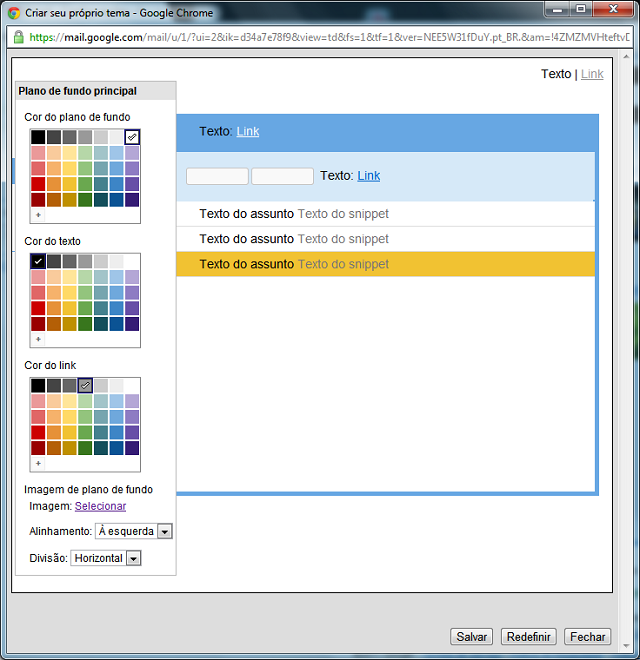The width and height of the screenshot is (640, 660).
Task: Add custom color under Cor do plano de fundo
Action: click(x=38, y=215)
